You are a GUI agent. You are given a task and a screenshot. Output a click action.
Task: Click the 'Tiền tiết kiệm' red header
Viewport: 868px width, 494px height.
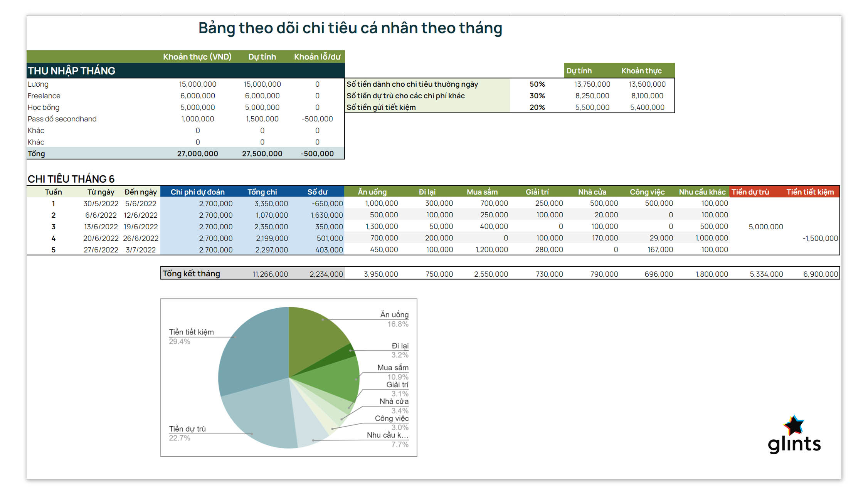tap(810, 192)
